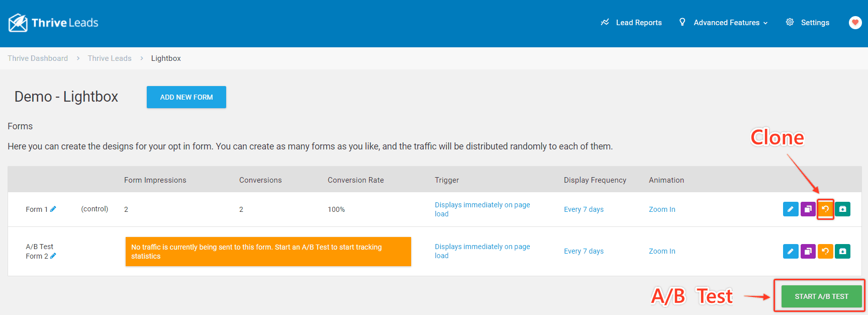Click the '100%' conversion rate value
Screen dimensions: 868x315
click(336, 209)
